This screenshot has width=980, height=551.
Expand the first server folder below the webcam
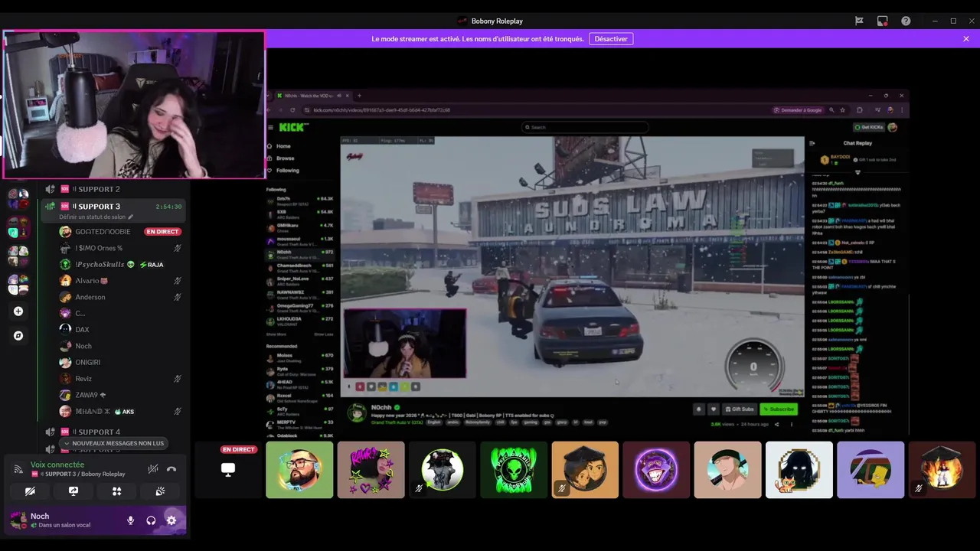pyautogui.click(x=18, y=198)
